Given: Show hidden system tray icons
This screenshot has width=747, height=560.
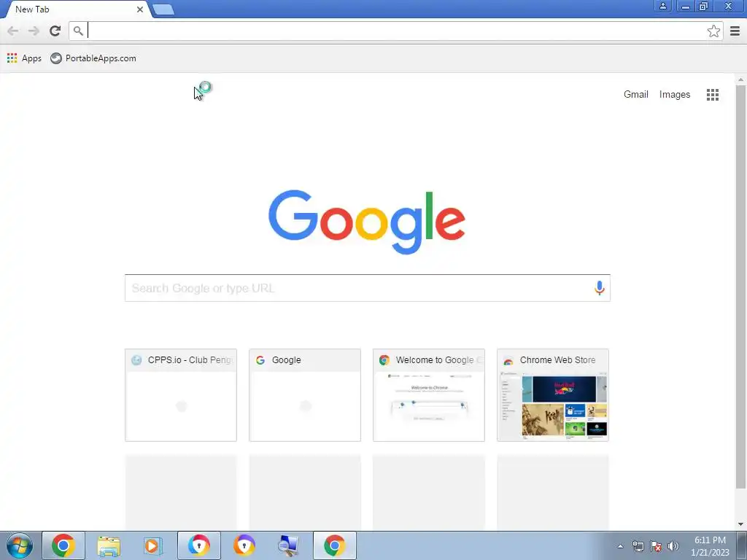Looking at the screenshot, I should pos(620,546).
